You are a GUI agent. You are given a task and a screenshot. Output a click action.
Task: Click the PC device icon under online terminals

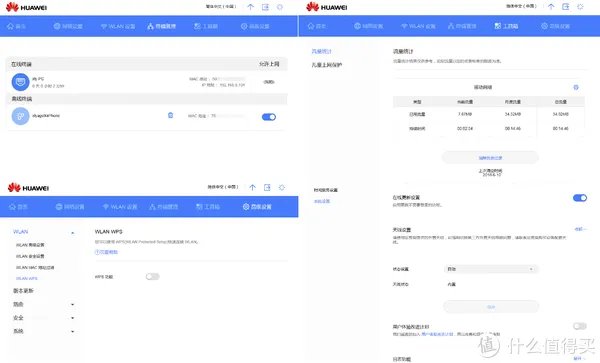[x=20, y=82]
